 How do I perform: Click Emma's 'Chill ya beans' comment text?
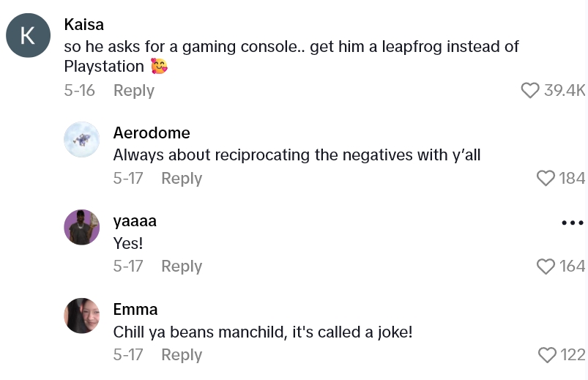click(263, 332)
